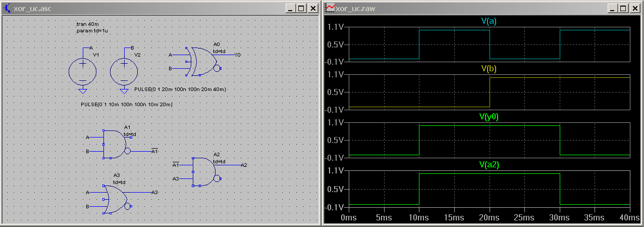Click the NAND gate A2 symbol
The width and height of the screenshot is (644, 227).
pos(206,172)
